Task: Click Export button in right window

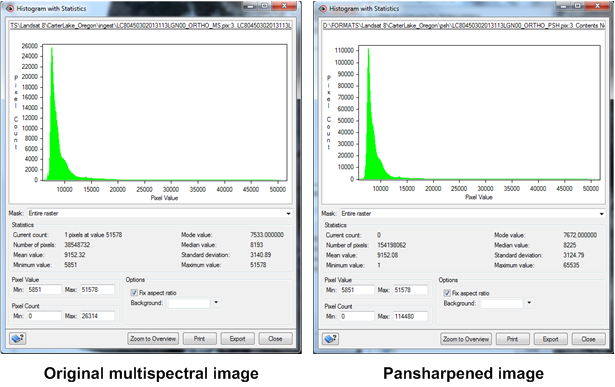Action: (550, 339)
